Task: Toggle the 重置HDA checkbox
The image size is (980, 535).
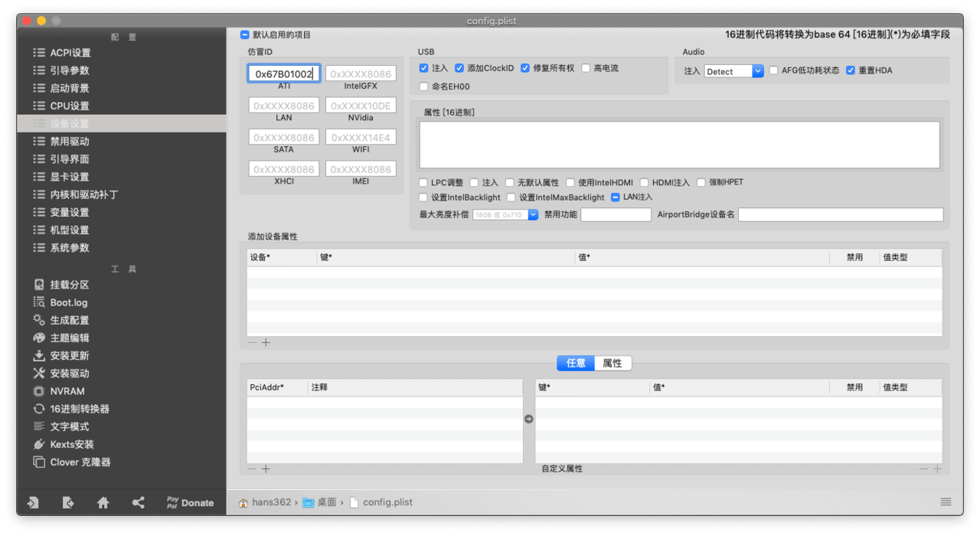Action: click(851, 70)
